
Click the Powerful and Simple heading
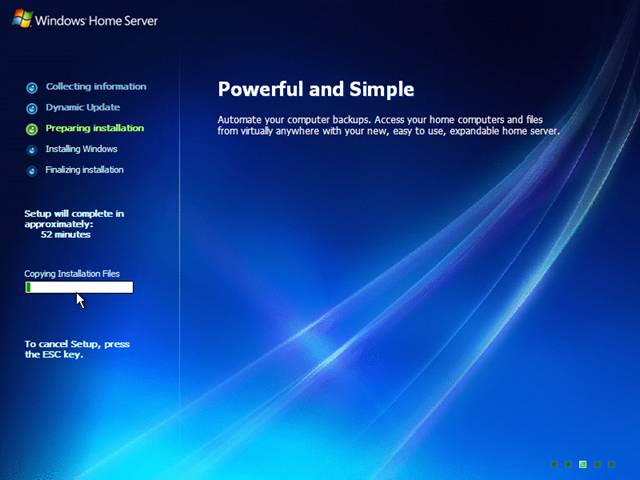316,89
